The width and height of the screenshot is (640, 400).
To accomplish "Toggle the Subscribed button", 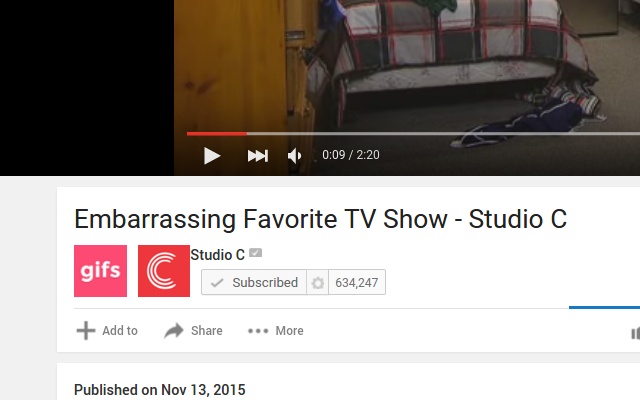I will pyautogui.click(x=254, y=282).
